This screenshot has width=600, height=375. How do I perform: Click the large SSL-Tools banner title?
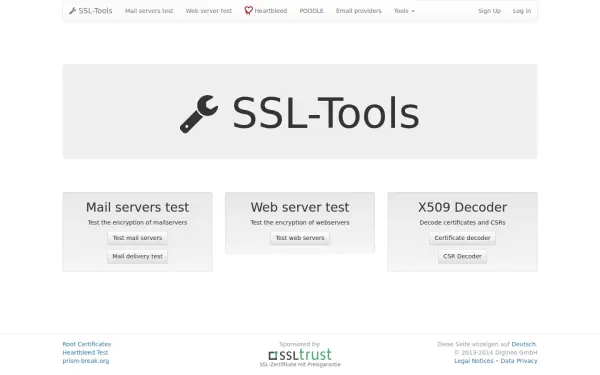[326, 114]
